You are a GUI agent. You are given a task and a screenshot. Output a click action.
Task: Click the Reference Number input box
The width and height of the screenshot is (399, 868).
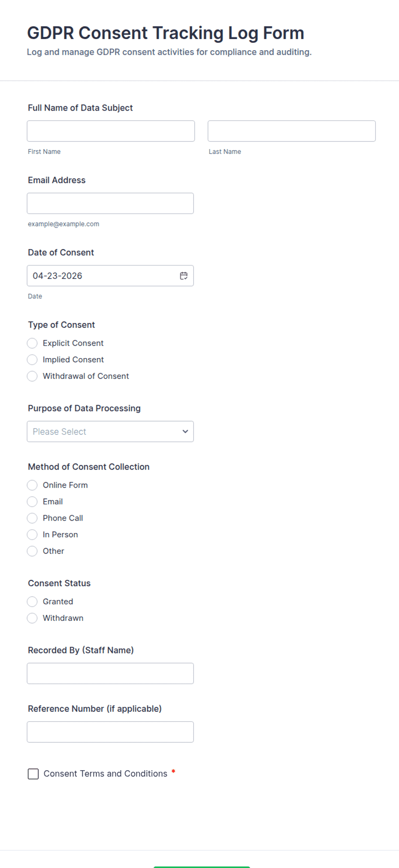pos(110,732)
